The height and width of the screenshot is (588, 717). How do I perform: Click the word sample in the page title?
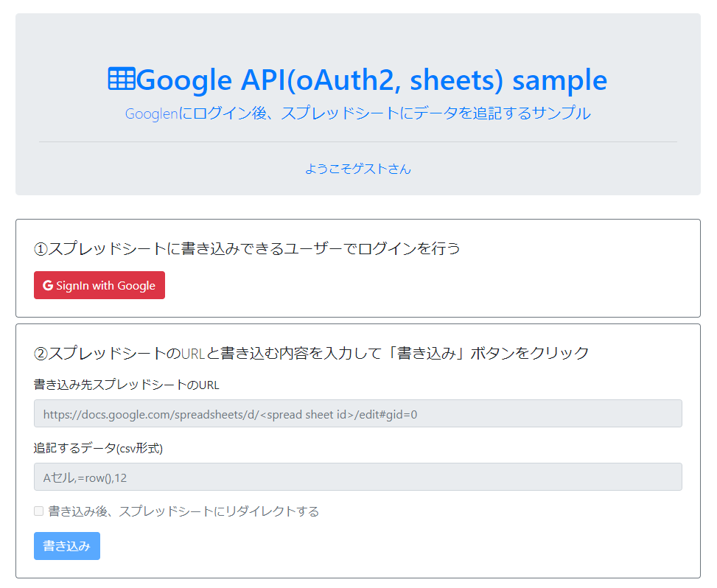[x=560, y=80]
